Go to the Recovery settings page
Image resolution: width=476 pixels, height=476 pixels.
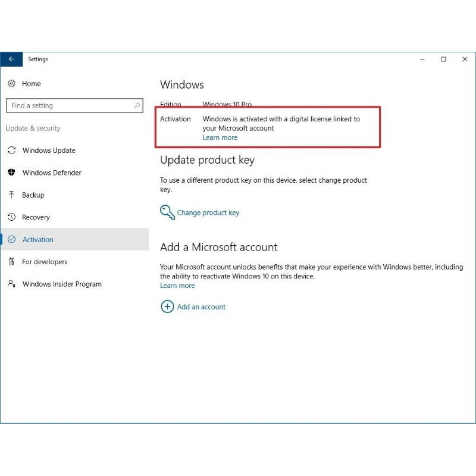point(36,217)
